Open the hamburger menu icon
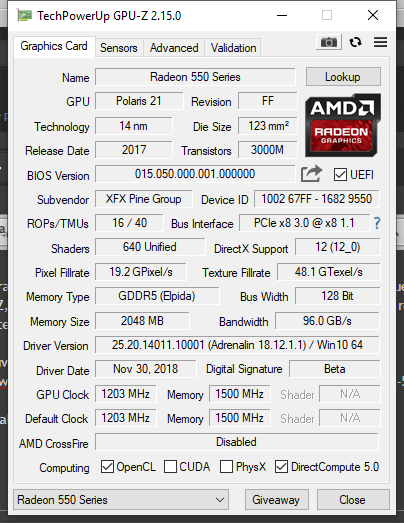This screenshot has height=523, width=404. 380,42
